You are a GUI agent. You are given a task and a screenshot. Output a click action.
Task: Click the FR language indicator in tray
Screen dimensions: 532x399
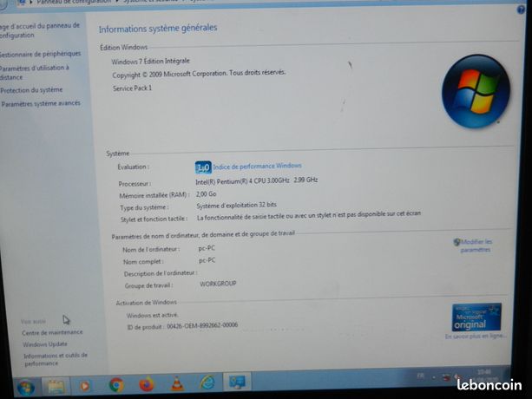(420, 376)
